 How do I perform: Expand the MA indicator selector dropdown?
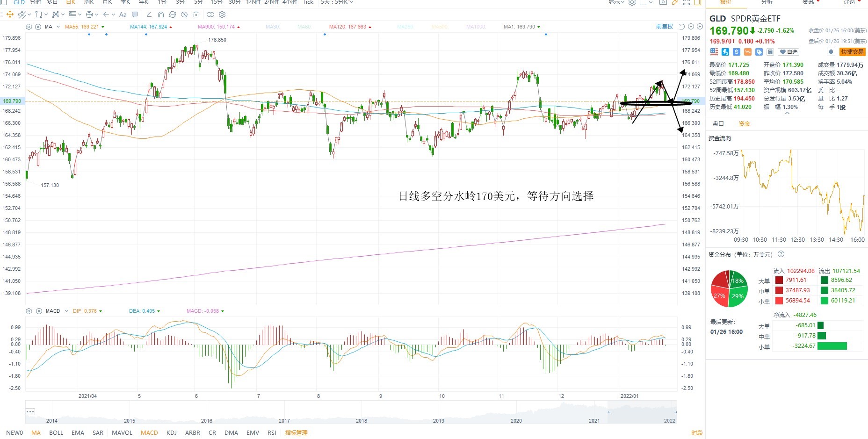click(x=58, y=27)
